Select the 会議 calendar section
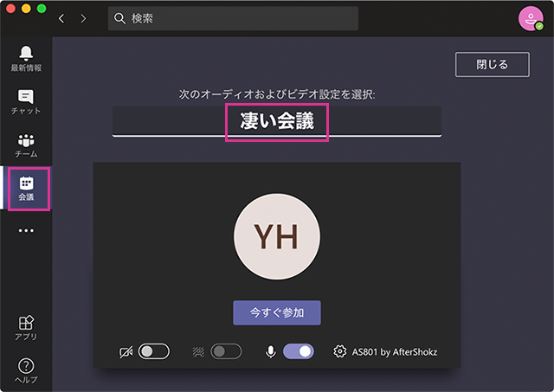This screenshot has width=554, height=392. point(27,189)
